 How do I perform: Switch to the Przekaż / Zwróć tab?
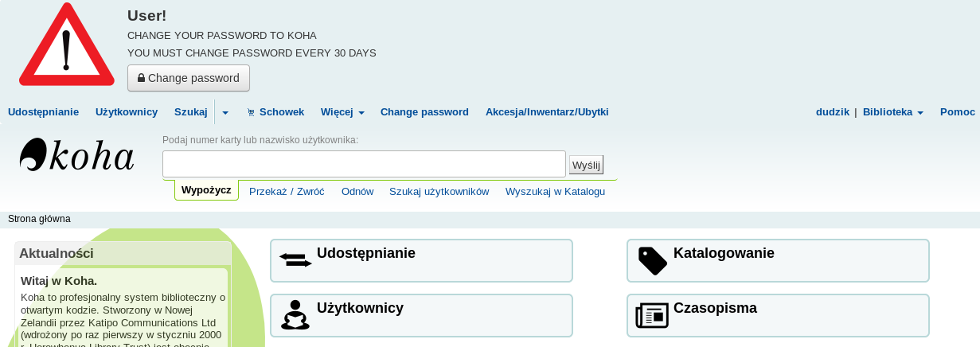(x=287, y=192)
